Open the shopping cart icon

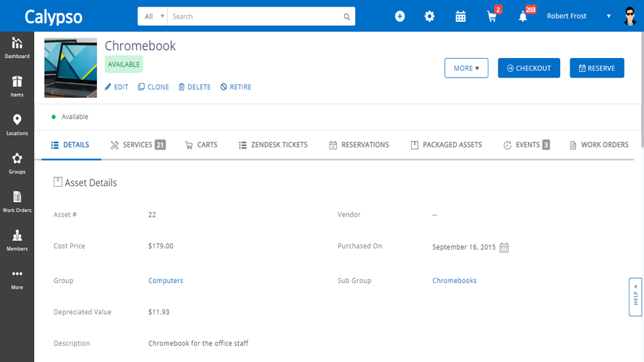click(x=492, y=16)
